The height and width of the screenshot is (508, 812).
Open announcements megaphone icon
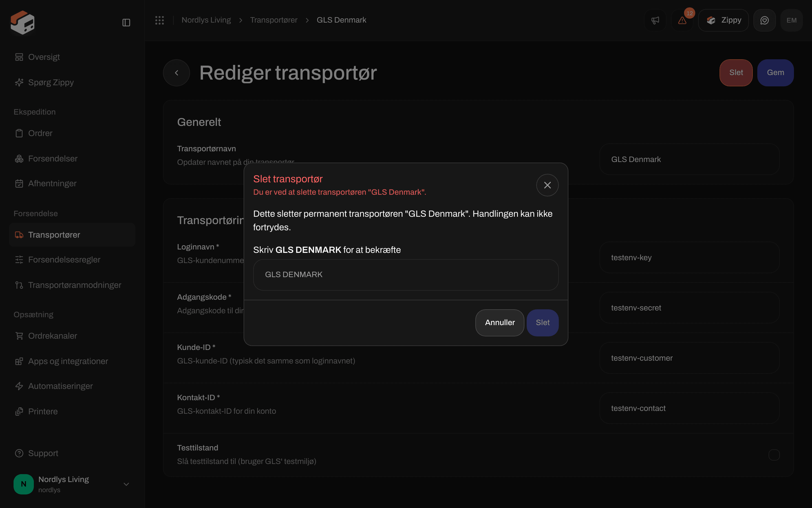click(655, 20)
